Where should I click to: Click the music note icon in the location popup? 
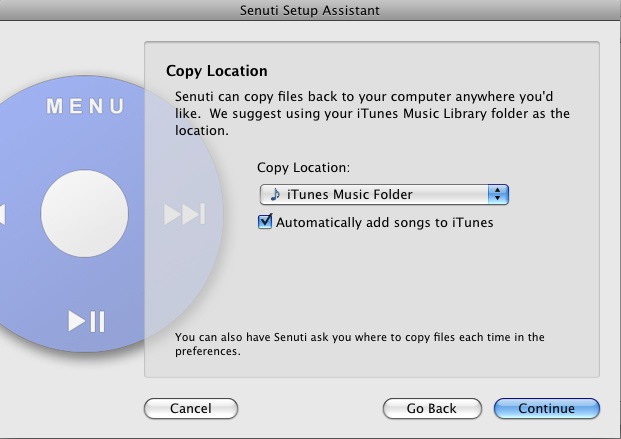point(275,194)
